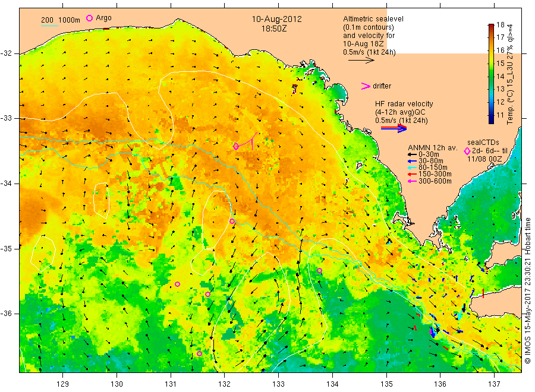The width and height of the screenshot is (535, 392).
Task: Click the '18:50Z' time label
Action: pos(274,29)
